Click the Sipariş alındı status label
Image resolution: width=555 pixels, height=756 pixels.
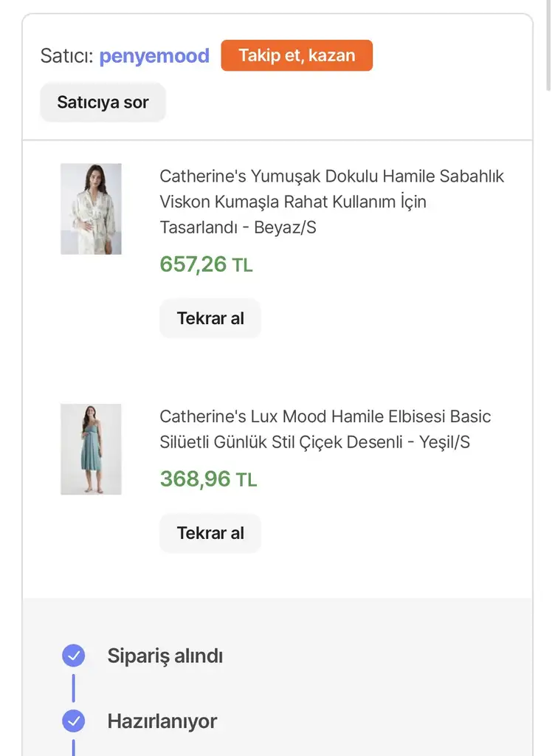[x=165, y=656]
